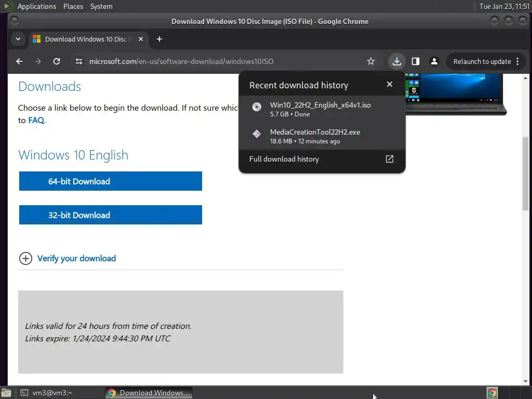Follow the FAQ link

click(36, 121)
